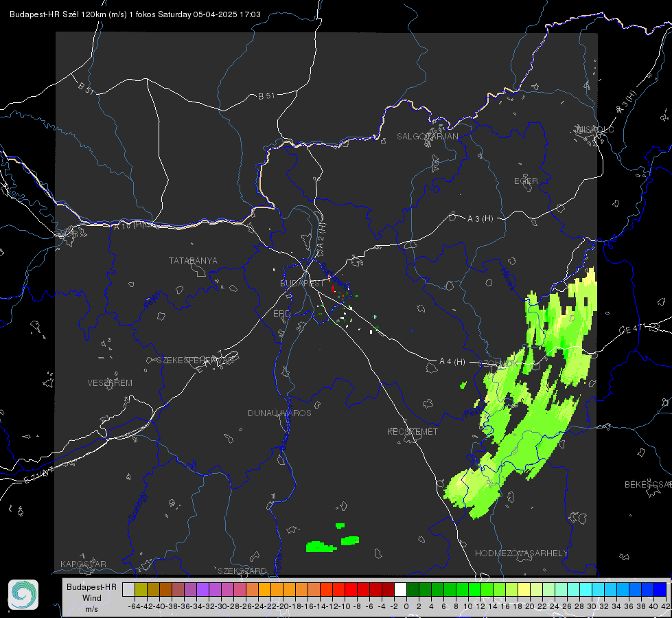
Task: Click the HODMEZOVASARHELY city label
Action: [x=521, y=553]
